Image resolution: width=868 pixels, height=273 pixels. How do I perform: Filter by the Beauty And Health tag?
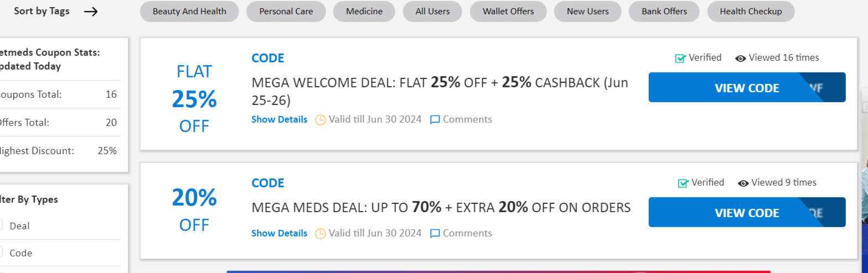click(x=189, y=12)
